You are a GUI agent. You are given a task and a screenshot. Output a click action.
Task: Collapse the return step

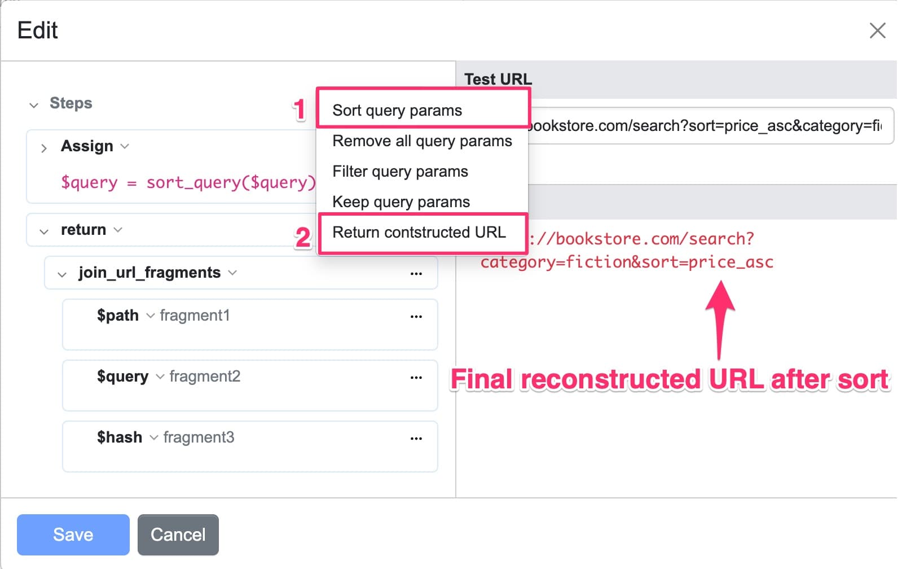click(x=43, y=230)
